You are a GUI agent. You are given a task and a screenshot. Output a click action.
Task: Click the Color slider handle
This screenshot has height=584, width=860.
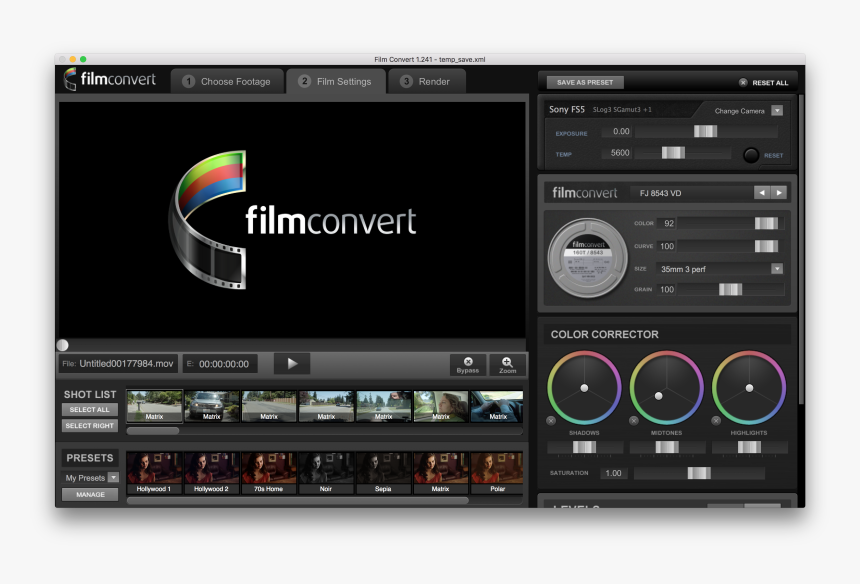click(766, 223)
